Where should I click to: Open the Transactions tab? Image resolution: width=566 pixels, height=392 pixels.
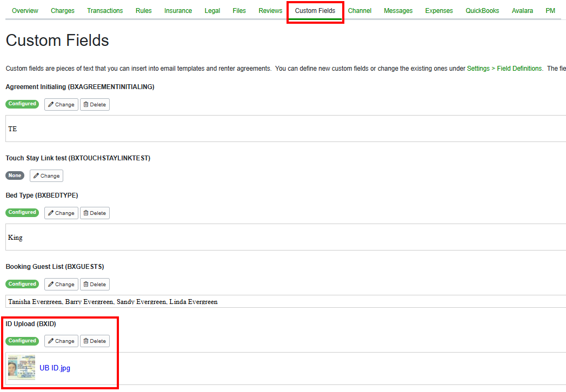(x=105, y=10)
